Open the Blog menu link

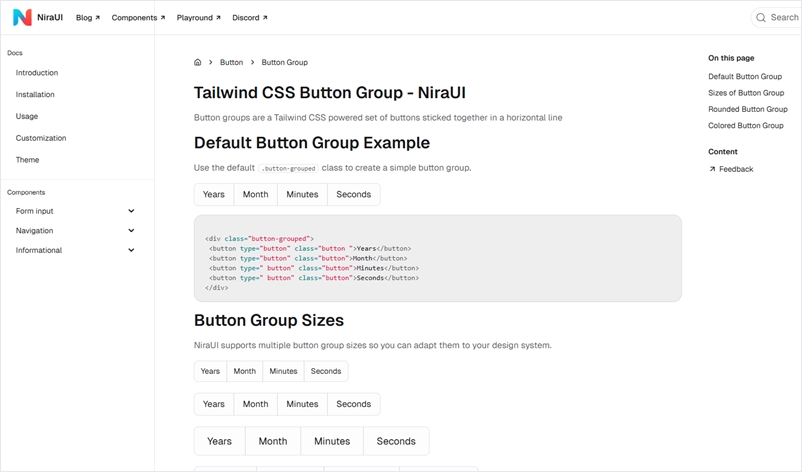pyautogui.click(x=87, y=17)
